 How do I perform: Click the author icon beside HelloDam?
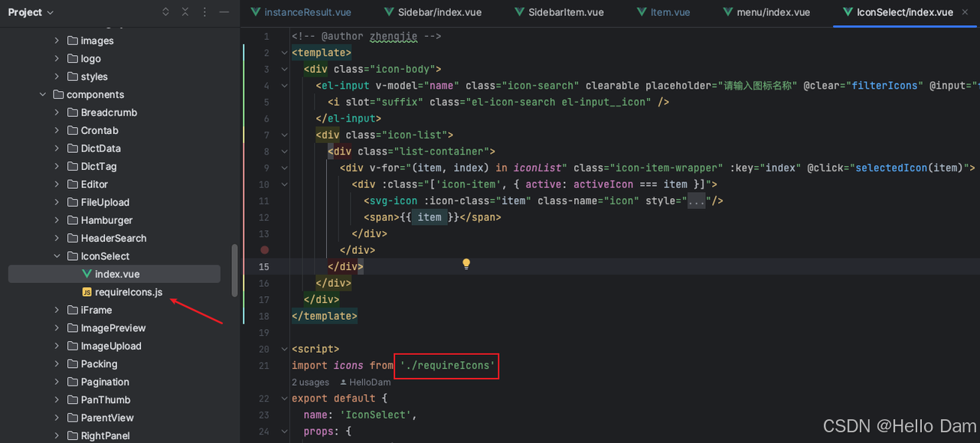coord(344,382)
